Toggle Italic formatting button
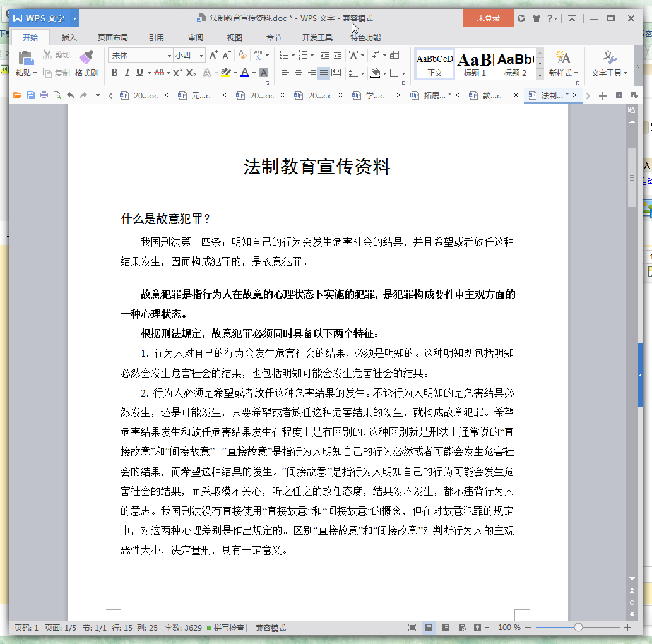 pos(127,73)
